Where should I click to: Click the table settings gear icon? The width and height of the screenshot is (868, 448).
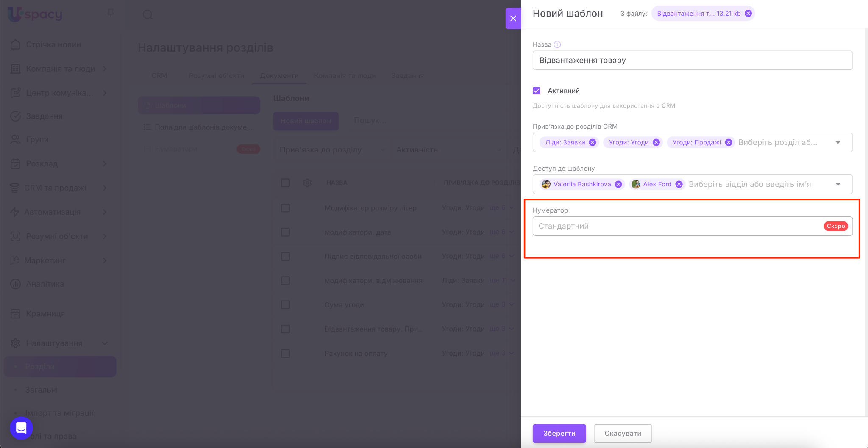pyautogui.click(x=307, y=183)
